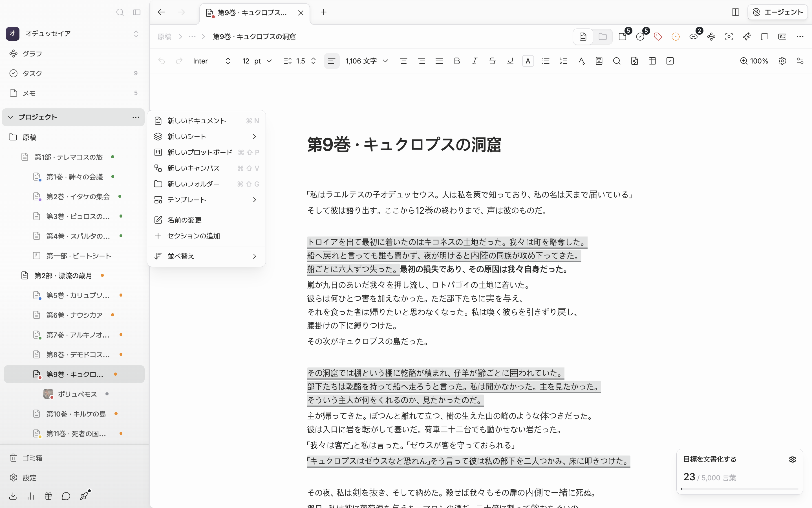Open the comments bubble icon
The height and width of the screenshot is (508, 812).
(764, 37)
